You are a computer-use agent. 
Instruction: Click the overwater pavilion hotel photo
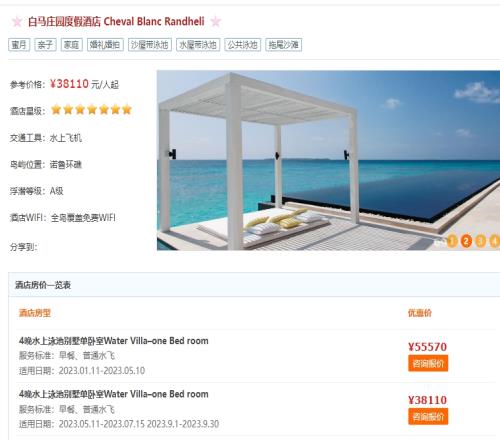pyautogui.click(x=328, y=160)
